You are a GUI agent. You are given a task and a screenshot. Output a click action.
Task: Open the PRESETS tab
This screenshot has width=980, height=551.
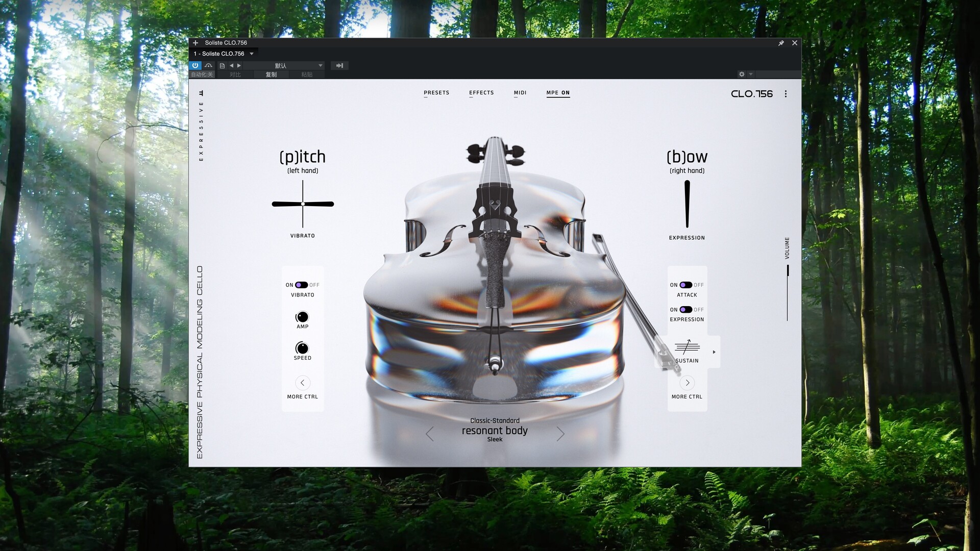point(436,93)
